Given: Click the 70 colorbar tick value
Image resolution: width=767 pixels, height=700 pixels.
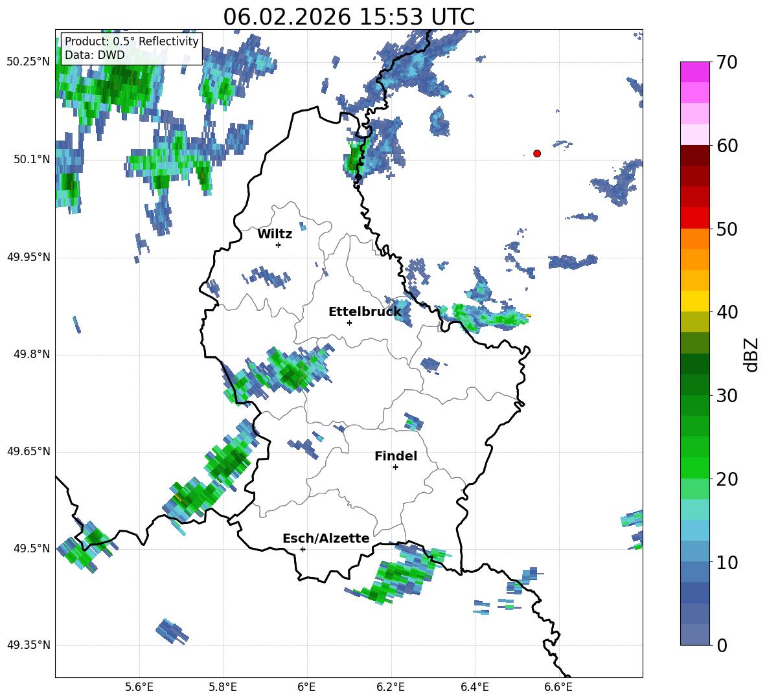Looking at the screenshot, I should [727, 63].
